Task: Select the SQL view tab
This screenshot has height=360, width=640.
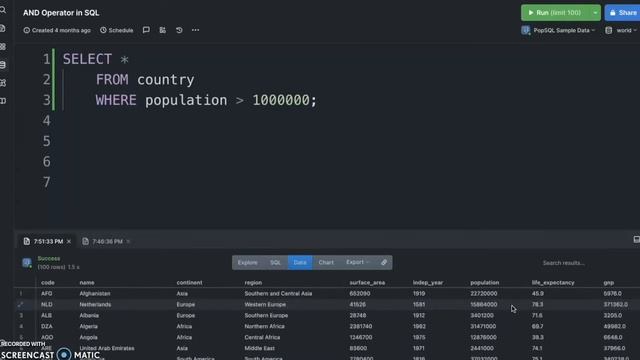Action: [x=275, y=262]
